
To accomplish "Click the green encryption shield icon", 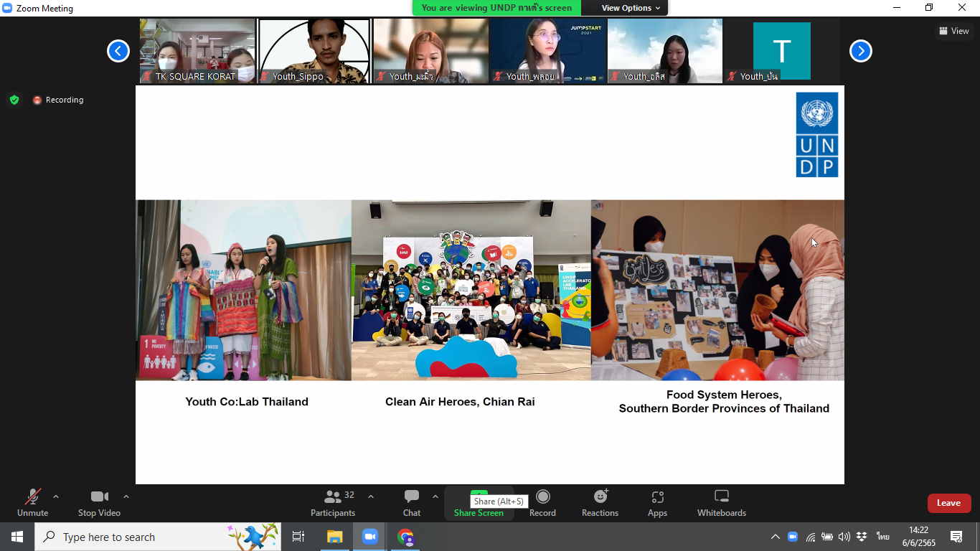I will coord(14,100).
